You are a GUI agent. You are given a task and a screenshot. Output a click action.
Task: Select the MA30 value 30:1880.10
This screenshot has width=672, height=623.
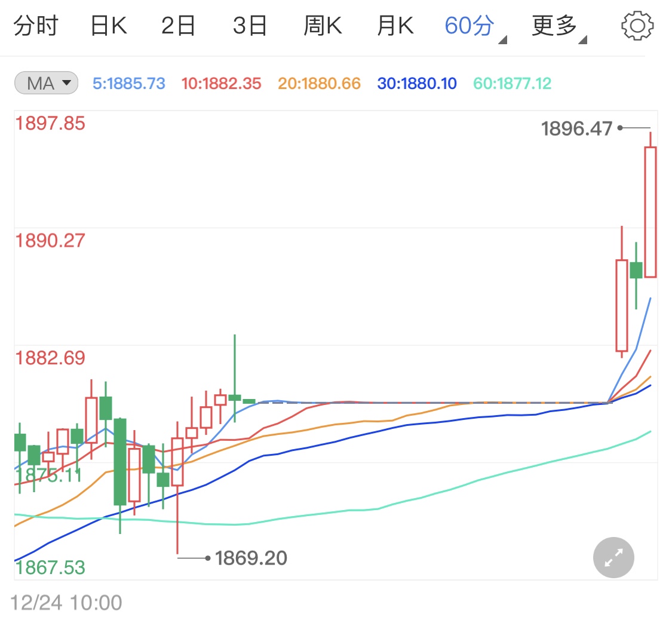[417, 84]
